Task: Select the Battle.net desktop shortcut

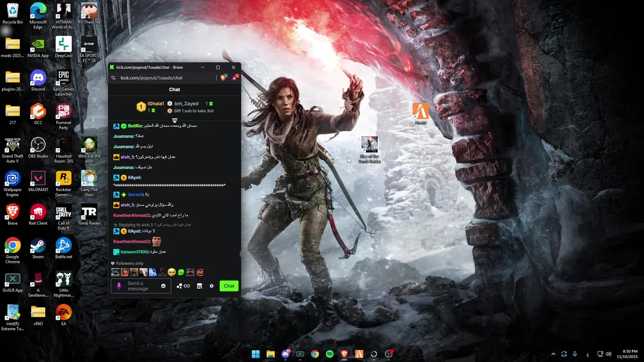Action: pos(63,248)
